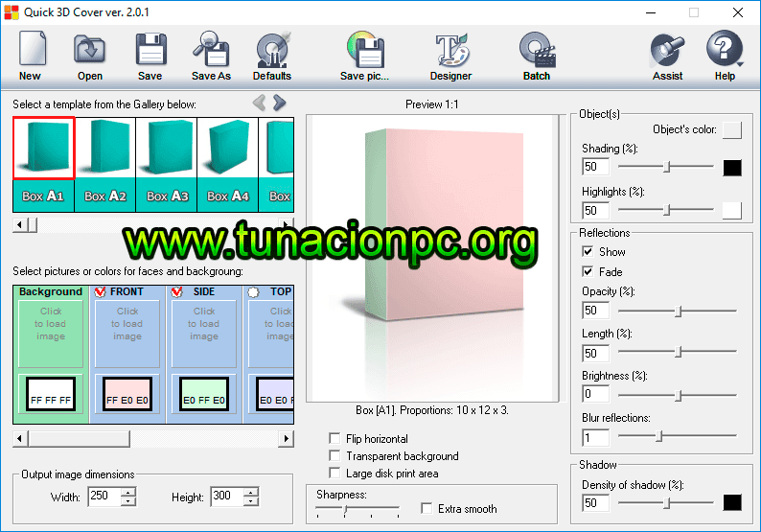The height and width of the screenshot is (532, 761).
Task: Uncheck the Show reflections checkbox
Action: [588, 251]
